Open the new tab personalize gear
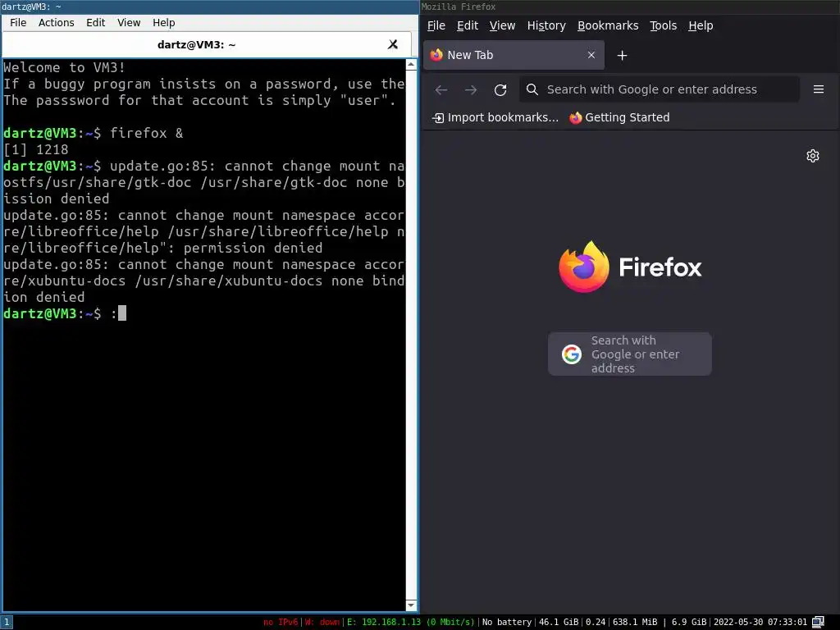The height and width of the screenshot is (630, 840). 813,155
